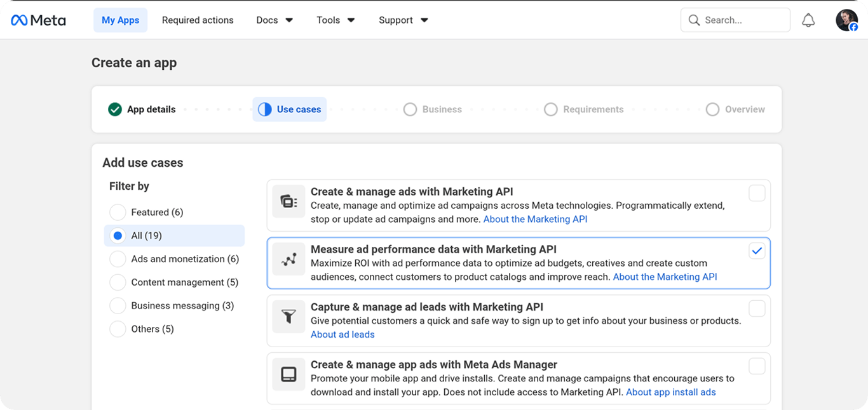This screenshot has width=868, height=410.
Task: Click the green App details checkmark icon
Action: 114,109
